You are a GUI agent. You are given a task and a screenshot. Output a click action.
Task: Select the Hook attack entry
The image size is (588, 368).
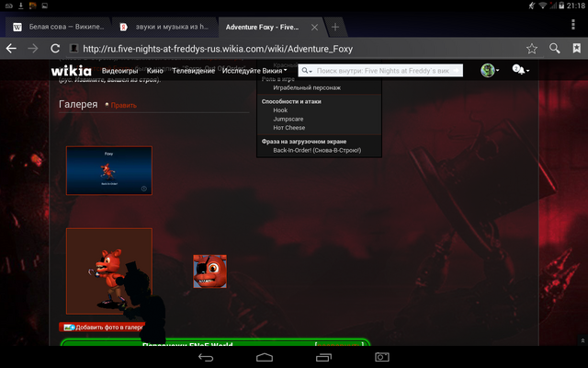[280, 110]
